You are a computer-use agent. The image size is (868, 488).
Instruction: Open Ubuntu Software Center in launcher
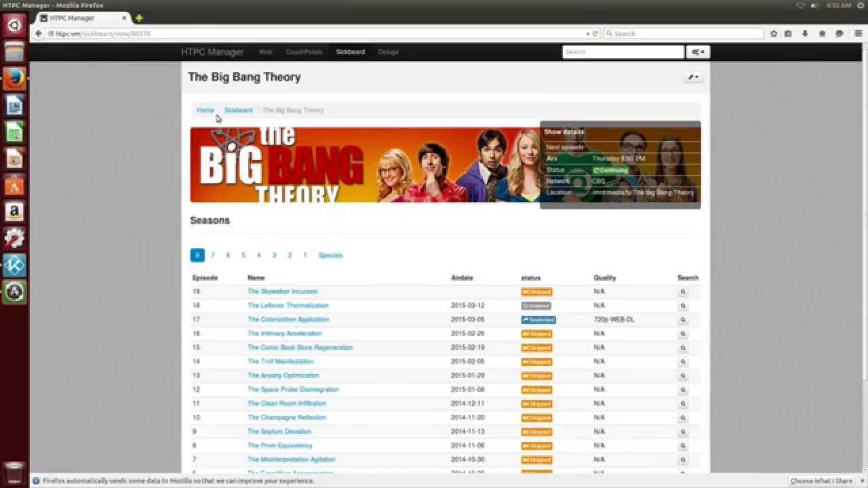pos(14,184)
